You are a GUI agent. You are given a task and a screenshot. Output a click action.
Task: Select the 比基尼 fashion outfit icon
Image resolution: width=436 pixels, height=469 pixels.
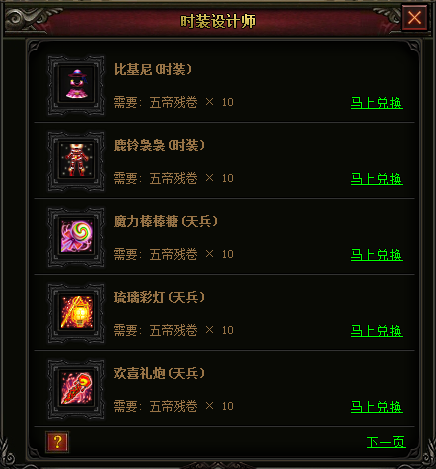[x=76, y=85]
